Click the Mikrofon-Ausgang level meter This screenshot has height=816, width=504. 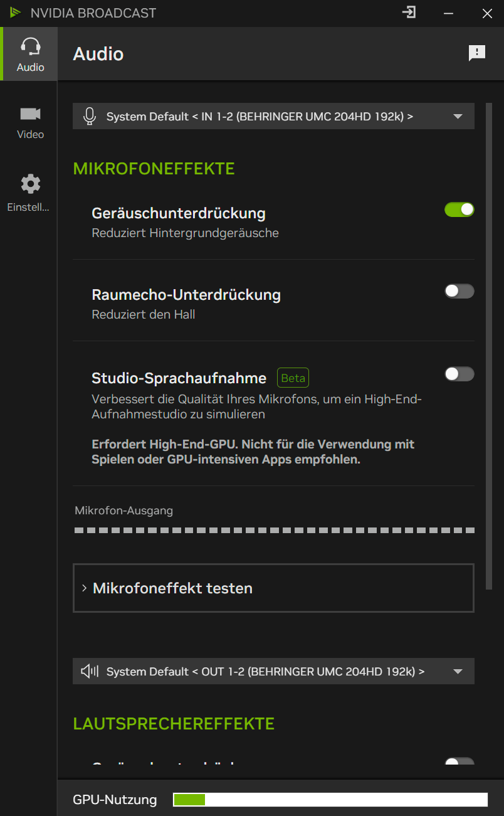275,530
